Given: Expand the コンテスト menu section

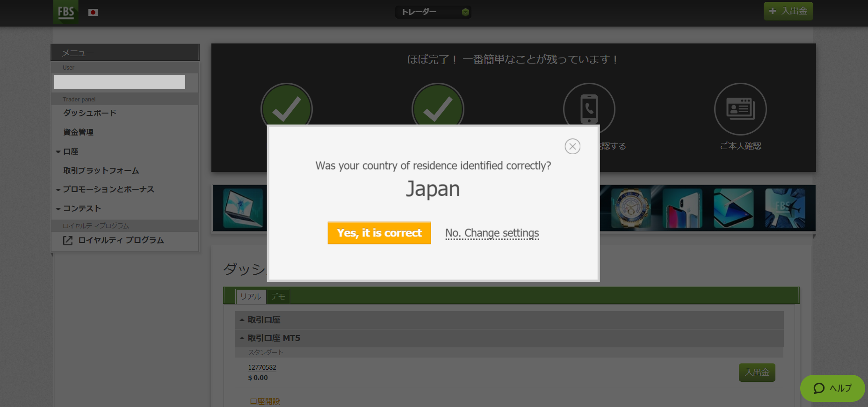Looking at the screenshot, I should pyautogui.click(x=82, y=208).
